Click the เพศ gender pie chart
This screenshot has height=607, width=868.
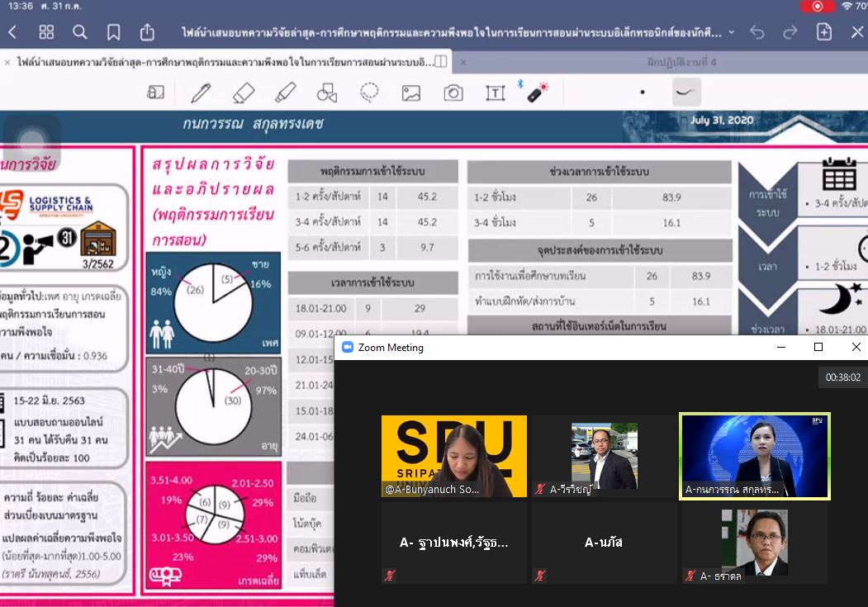click(x=213, y=302)
